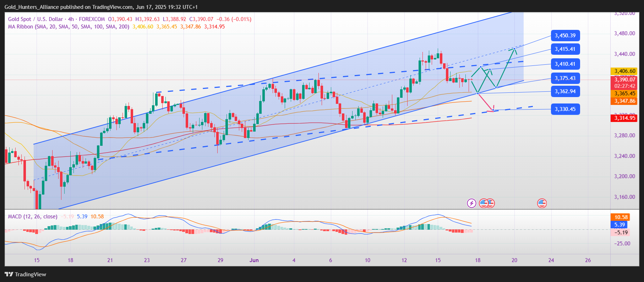Click the 'L3,388.92' low value in header
Image resolution: width=644 pixels, height=282 pixels.
pos(174,19)
